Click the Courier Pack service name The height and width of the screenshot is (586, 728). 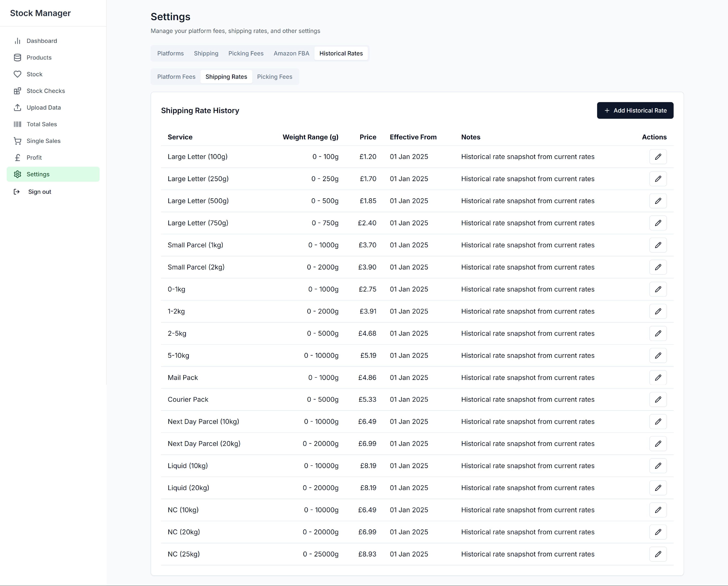[x=188, y=400]
